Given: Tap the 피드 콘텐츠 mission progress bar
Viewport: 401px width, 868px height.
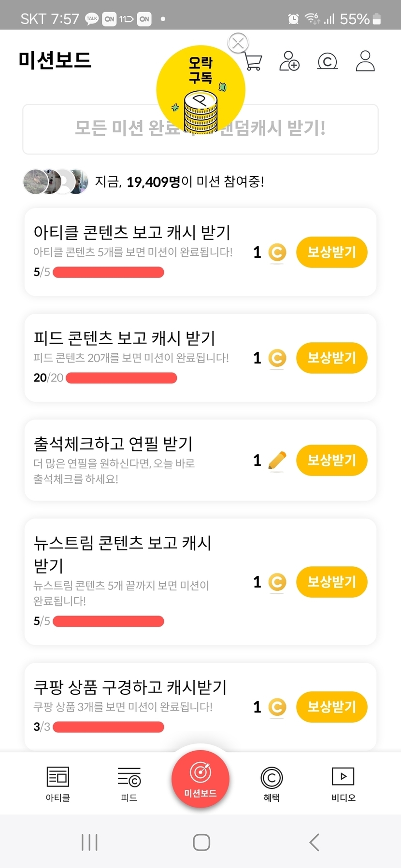Looking at the screenshot, I should [x=121, y=378].
